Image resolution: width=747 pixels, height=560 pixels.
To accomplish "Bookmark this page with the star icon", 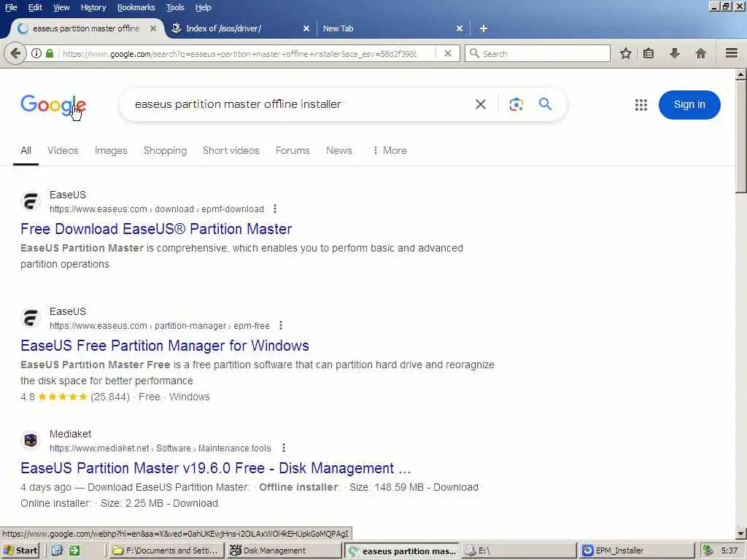I will 625,53.
